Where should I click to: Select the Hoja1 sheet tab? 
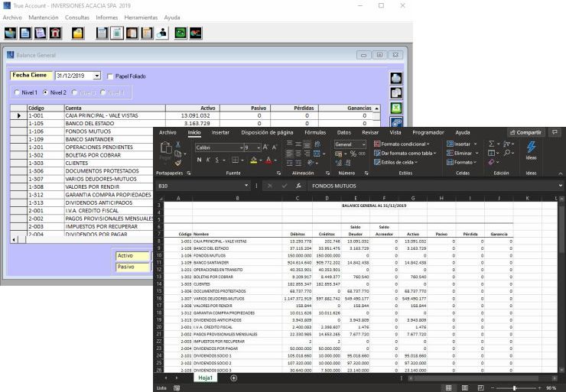click(x=206, y=378)
